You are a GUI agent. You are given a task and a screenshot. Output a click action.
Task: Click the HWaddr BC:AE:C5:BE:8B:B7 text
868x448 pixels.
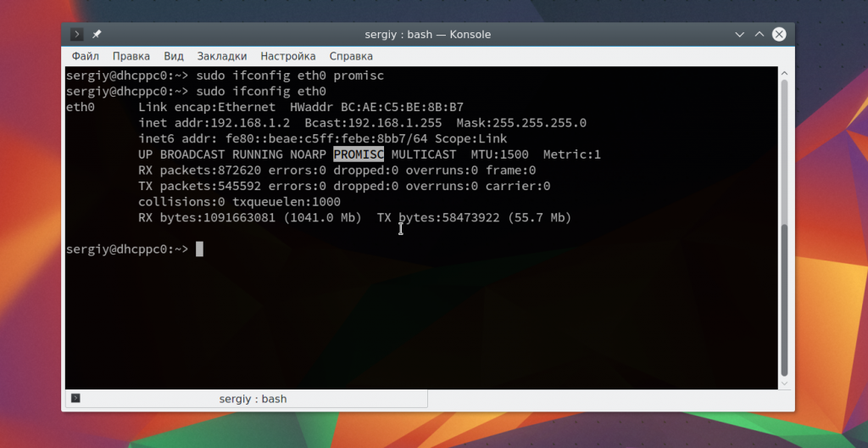pyautogui.click(x=376, y=107)
